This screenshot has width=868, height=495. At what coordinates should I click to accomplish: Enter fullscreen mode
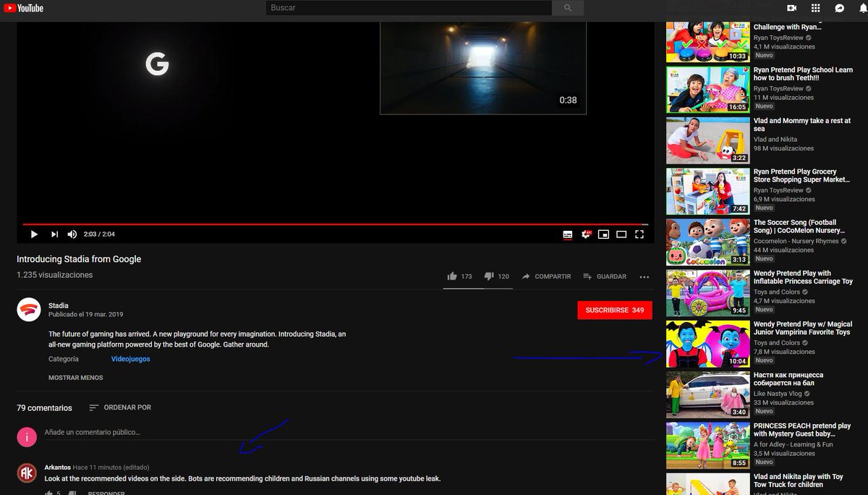pyautogui.click(x=639, y=234)
